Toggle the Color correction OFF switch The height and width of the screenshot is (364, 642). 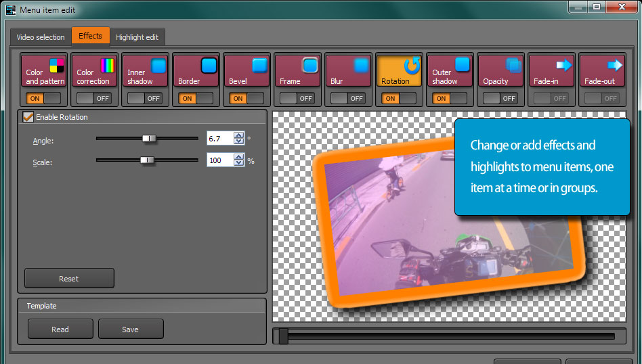point(94,98)
